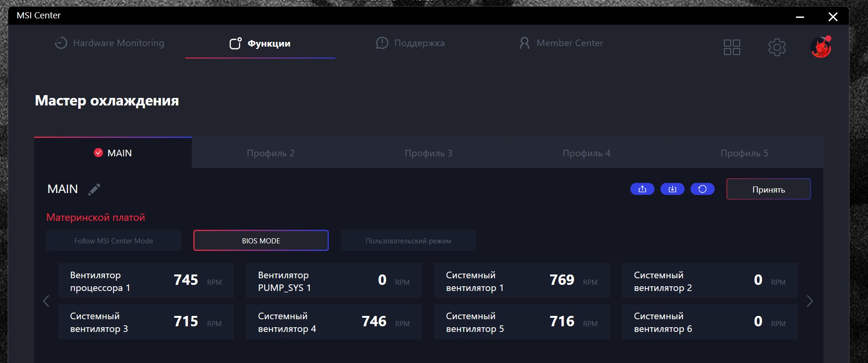
Task: Select Пользовательский режим option
Action: tap(408, 241)
